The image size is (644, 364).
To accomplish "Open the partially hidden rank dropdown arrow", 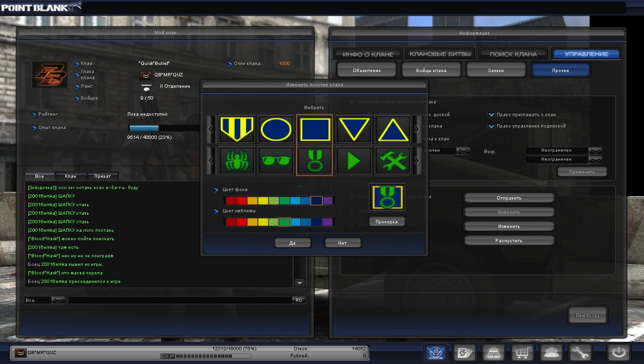I will point(463,151).
